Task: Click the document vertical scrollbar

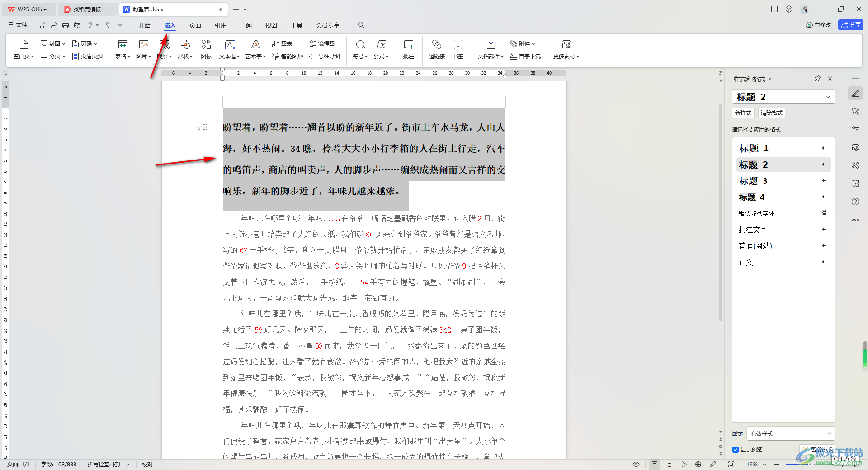Action: pyautogui.click(x=721, y=212)
